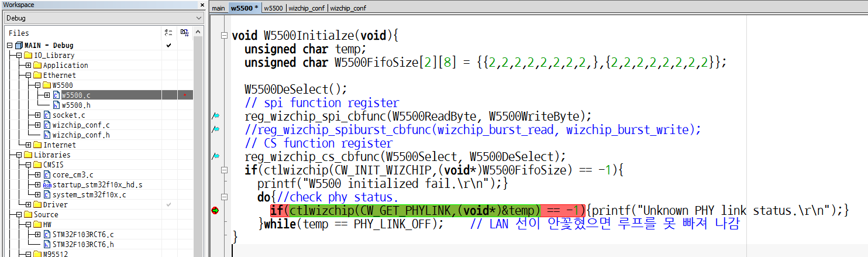Click the MAIN - Debug project cube icon
The image size is (868, 257).
click(18, 45)
